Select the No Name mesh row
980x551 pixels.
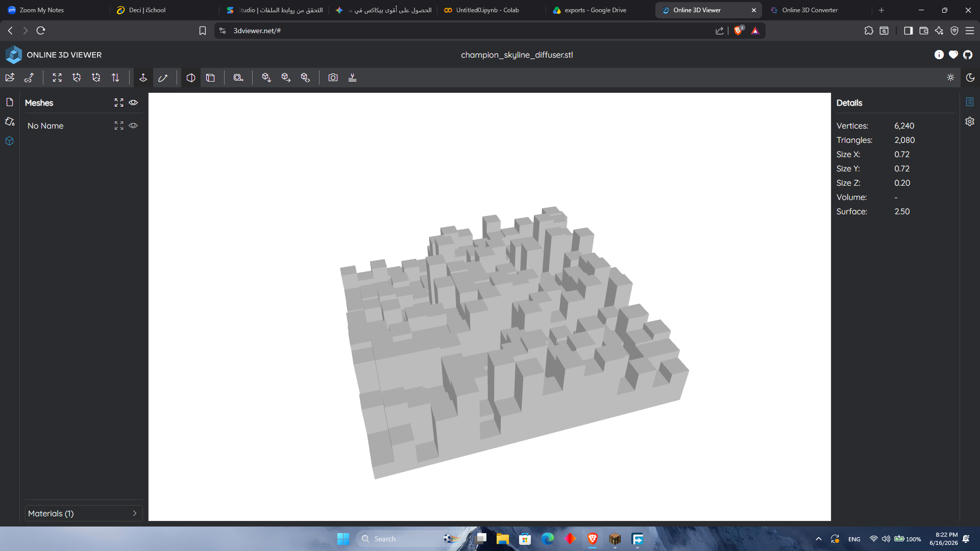click(84, 126)
